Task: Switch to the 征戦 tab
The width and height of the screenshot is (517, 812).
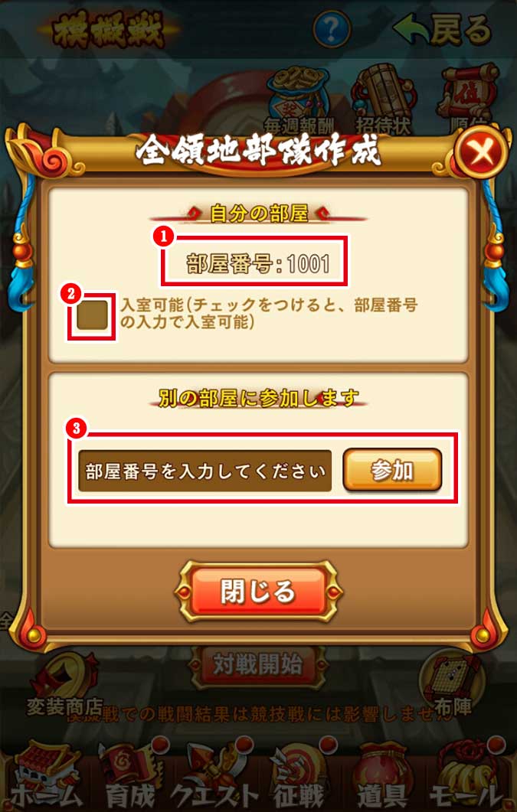Action: [x=299, y=777]
